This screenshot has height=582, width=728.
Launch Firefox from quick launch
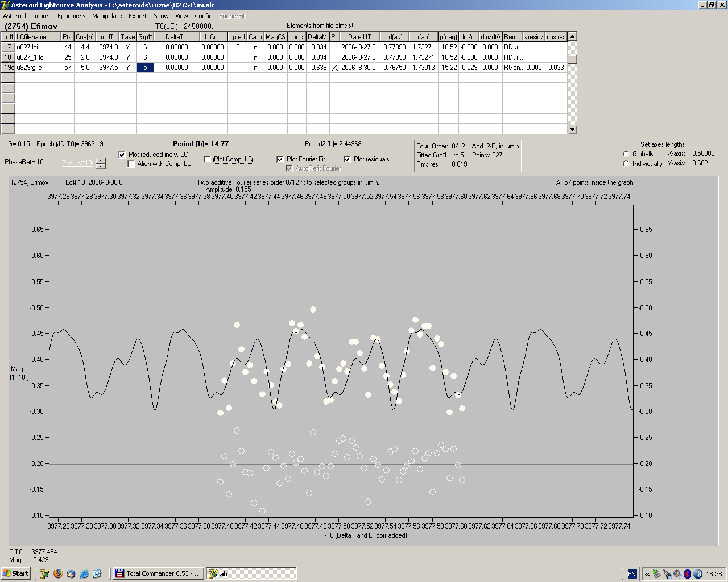58,574
